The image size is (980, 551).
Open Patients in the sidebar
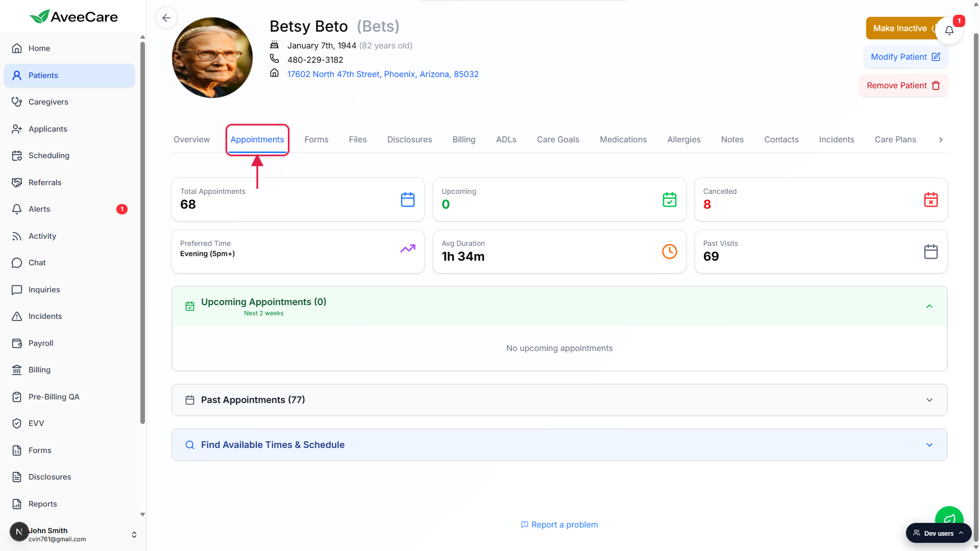pos(69,76)
